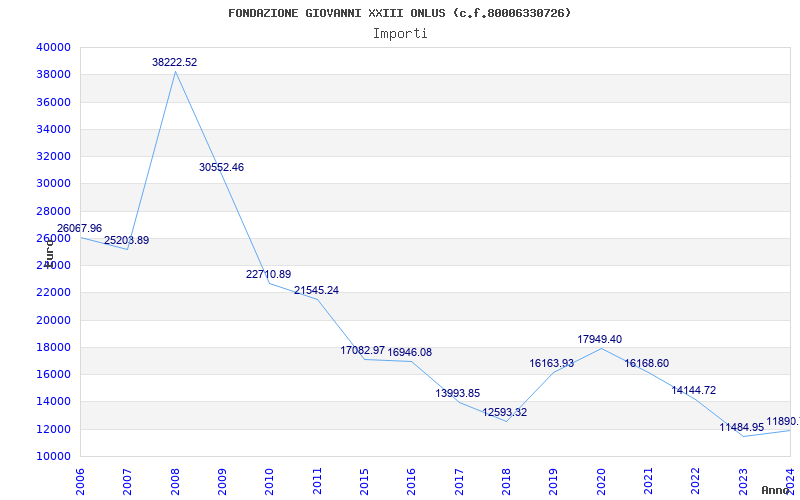Click the 16168.60 data label
Screen dimensions: 800x500
tap(646, 364)
